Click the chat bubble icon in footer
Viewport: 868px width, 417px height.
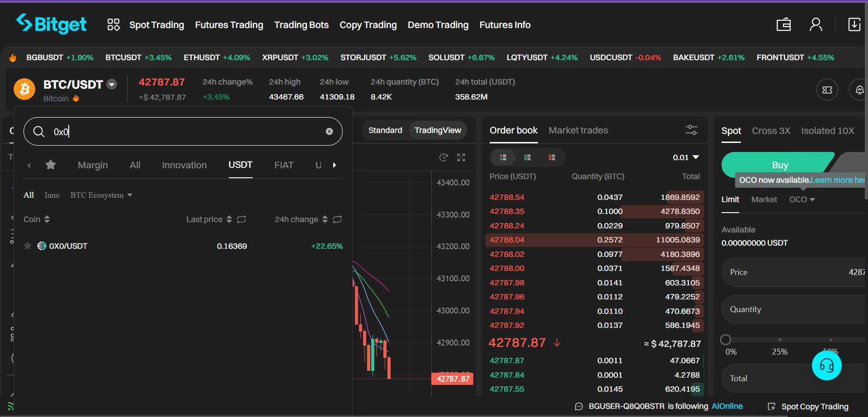point(579,407)
